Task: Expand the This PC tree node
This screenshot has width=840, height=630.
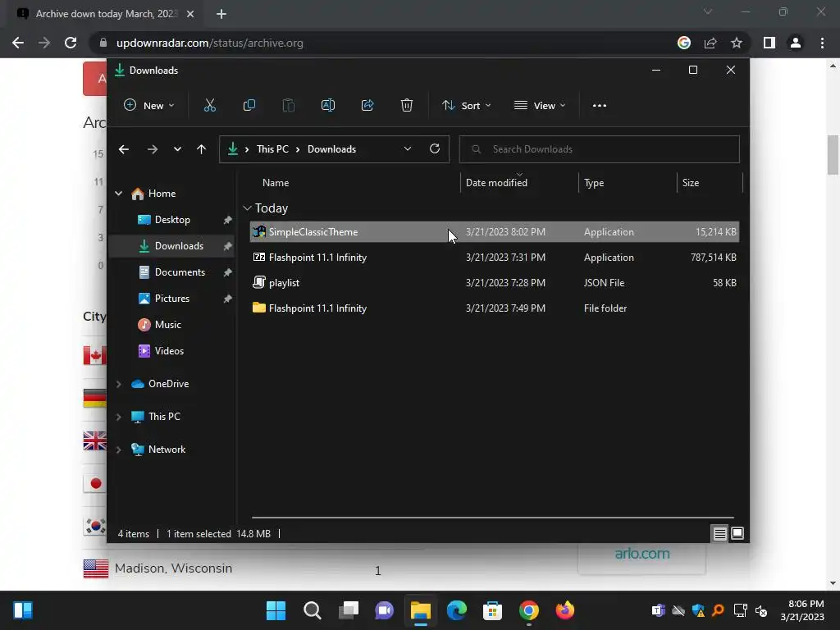Action: [118, 417]
